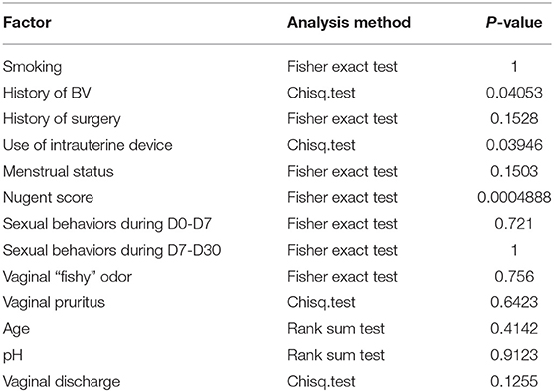Select the Vaginal discharge factor
554x392 pixels.
62,382
